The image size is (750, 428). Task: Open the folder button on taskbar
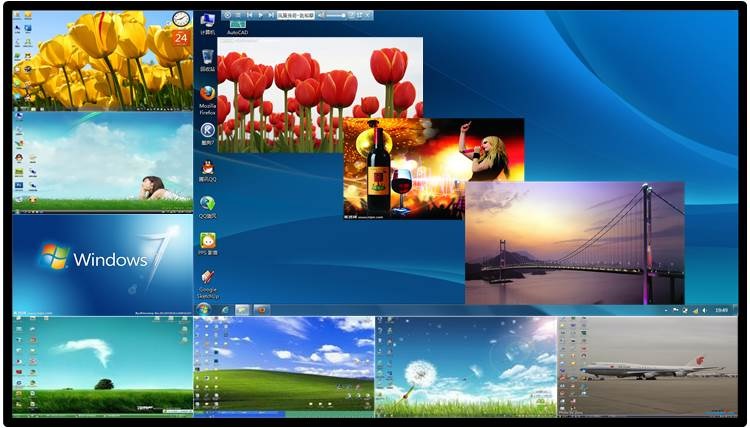pyautogui.click(x=242, y=310)
